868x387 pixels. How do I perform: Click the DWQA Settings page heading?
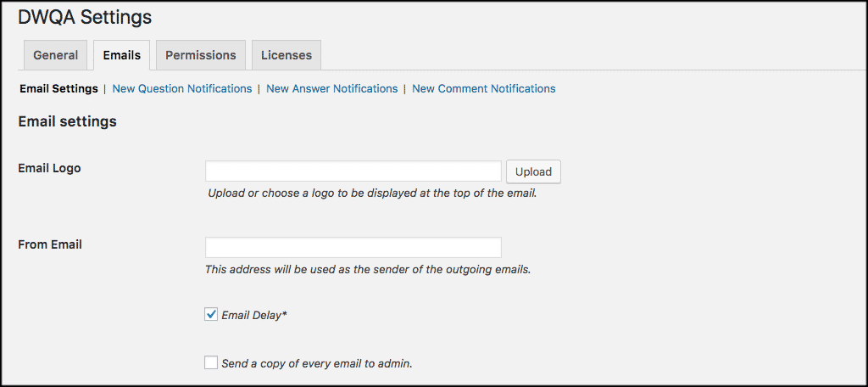click(x=85, y=17)
